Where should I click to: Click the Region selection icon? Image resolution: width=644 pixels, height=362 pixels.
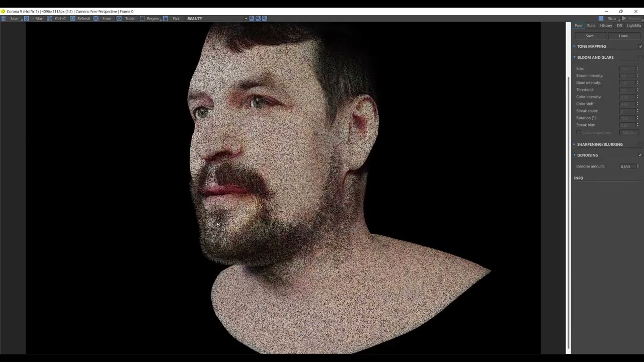(142, 19)
